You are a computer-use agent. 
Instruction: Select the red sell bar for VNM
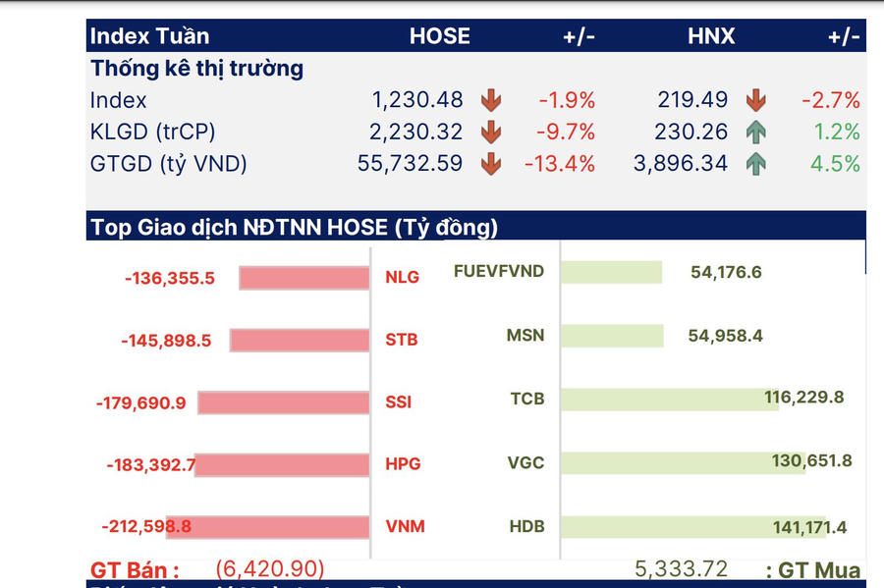click(267, 526)
